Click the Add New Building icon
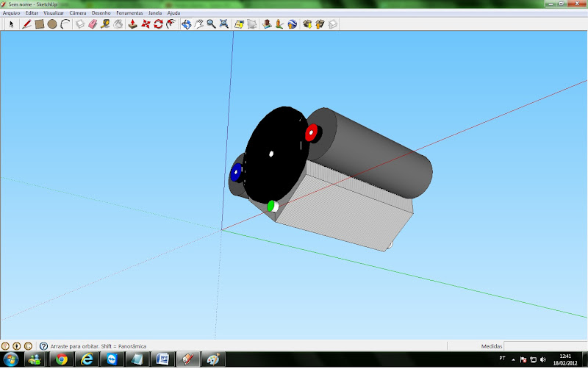 pos(267,24)
